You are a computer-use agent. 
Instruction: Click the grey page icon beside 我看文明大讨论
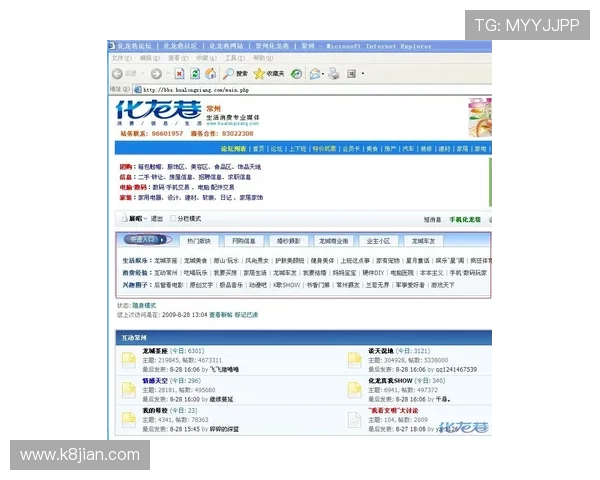click(x=355, y=420)
